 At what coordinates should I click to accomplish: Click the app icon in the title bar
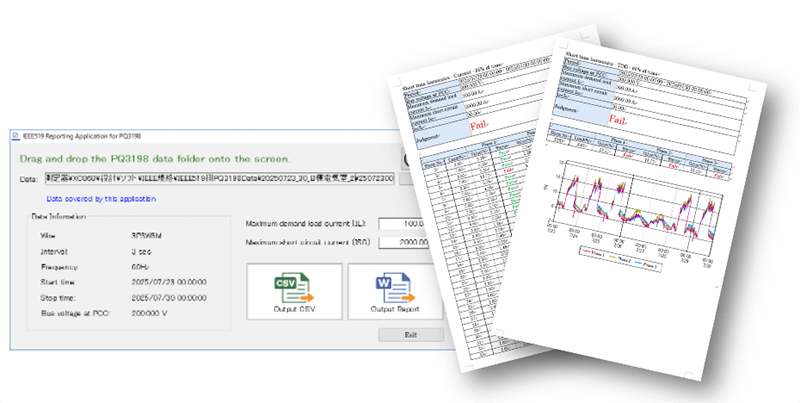click(x=16, y=134)
